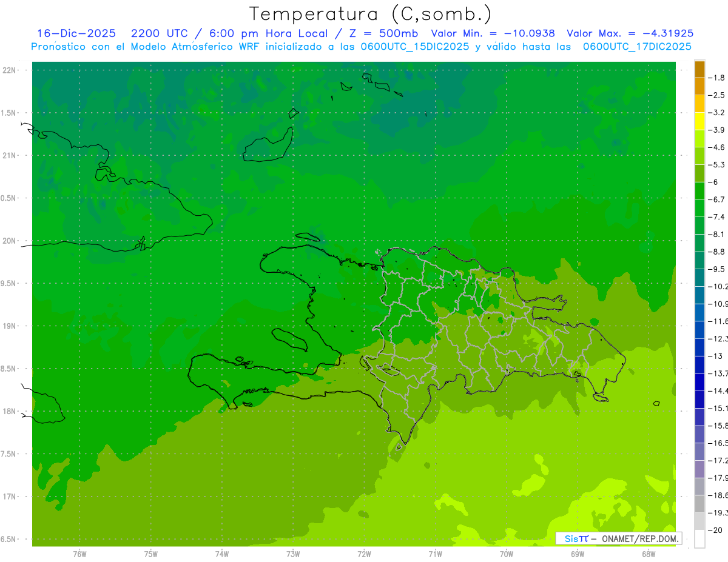728x562 pixels.
Task: Click the 75W longitude axis label
Action: pos(151,554)
